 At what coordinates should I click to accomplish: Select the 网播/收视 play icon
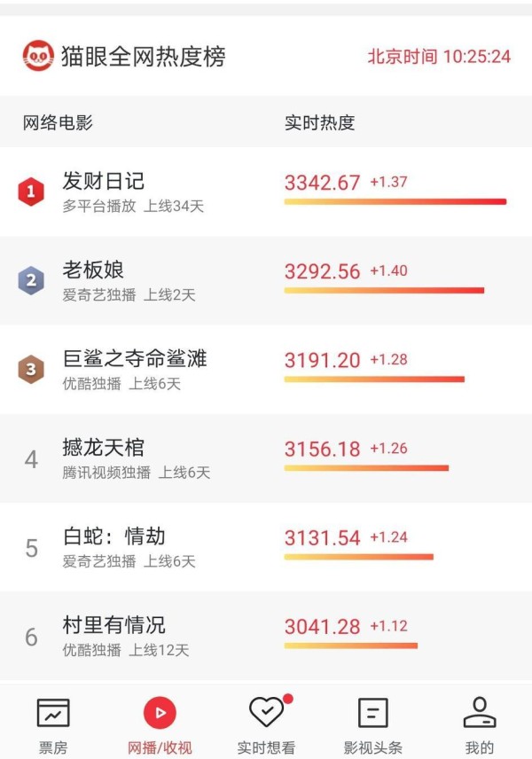[160, 713]
